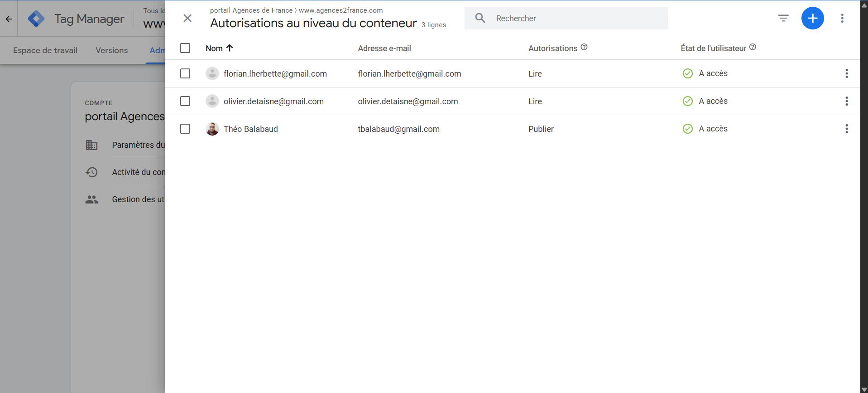Open row menu for Théo Balabaud
868x393 pixels.
click(x=846, y=129)
